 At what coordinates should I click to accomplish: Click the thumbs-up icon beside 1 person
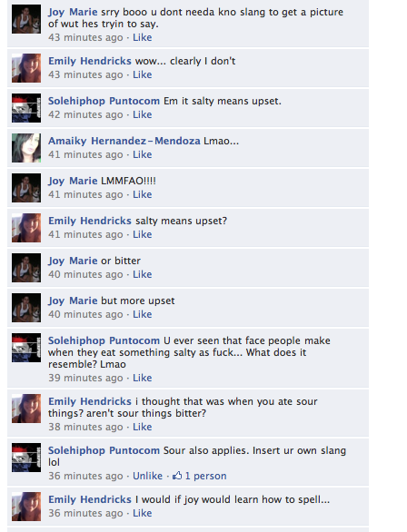click(x=177, y=476)
